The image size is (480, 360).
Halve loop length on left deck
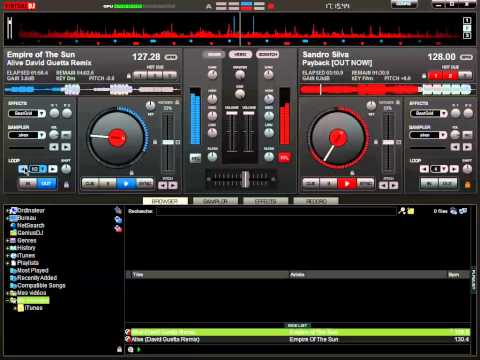coord(23,169)
